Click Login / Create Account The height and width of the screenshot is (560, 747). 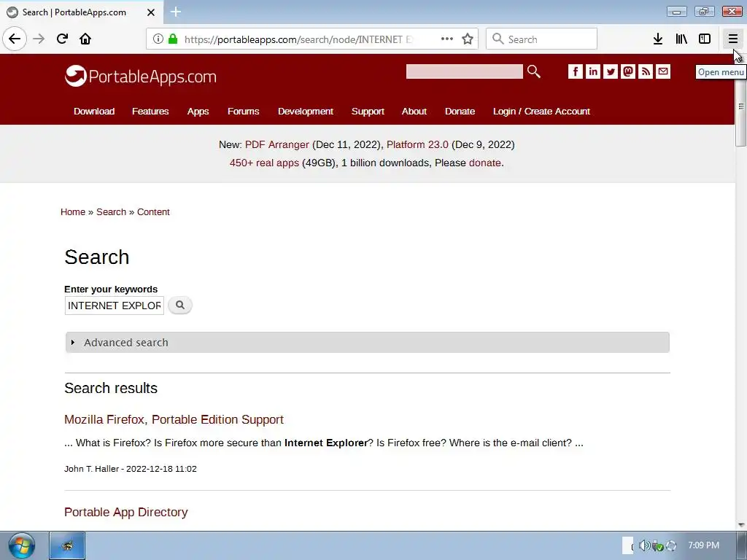[x=542, y=111]
